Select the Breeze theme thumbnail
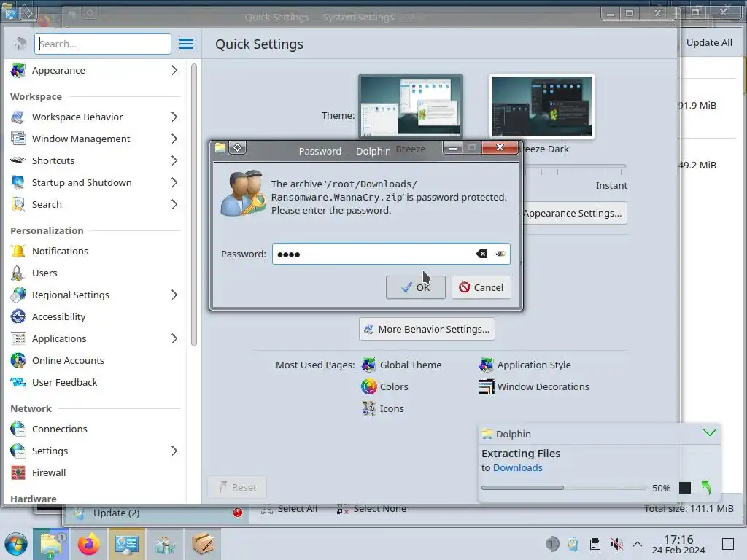Viewport: 747px width, 560px height. (411, 106)
